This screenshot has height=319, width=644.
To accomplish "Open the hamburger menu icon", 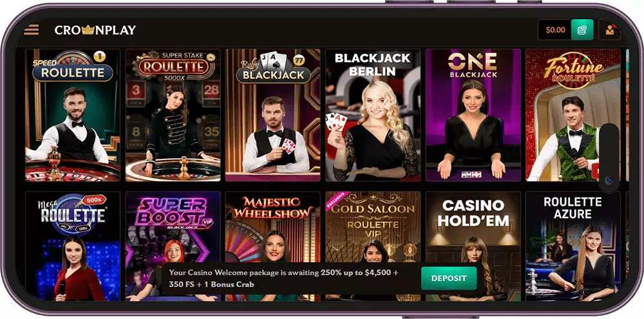I will click(31, 30).
